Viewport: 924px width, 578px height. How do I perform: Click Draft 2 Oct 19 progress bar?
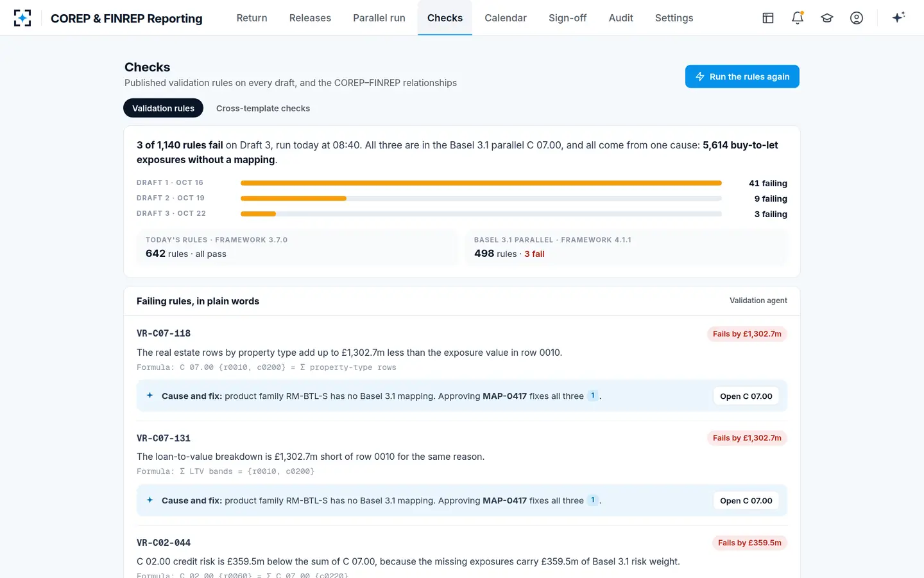481,198
